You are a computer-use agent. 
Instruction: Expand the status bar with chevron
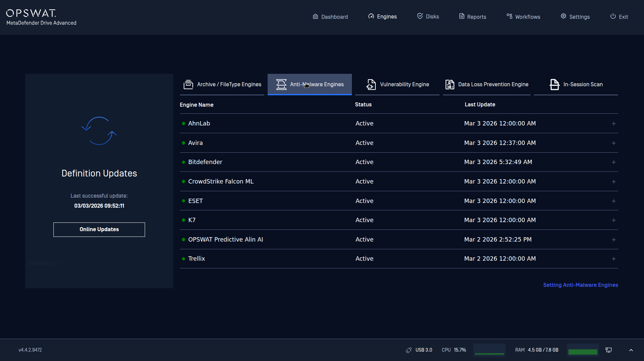(631, 350)
